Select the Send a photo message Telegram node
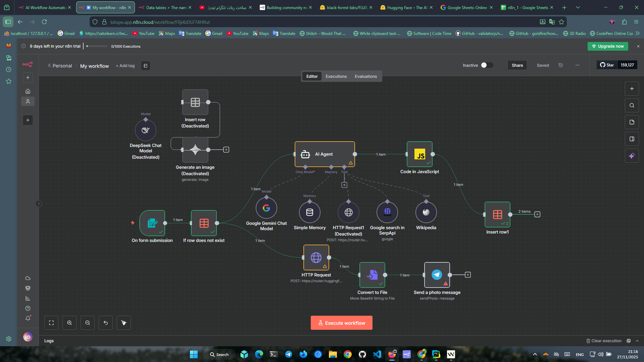The height and width of the screenshot is (362, 644). pos(437,275)
